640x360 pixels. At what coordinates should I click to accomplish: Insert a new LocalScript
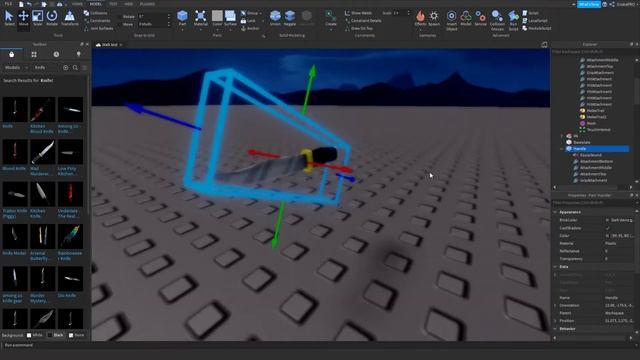(x=535, y=20)
